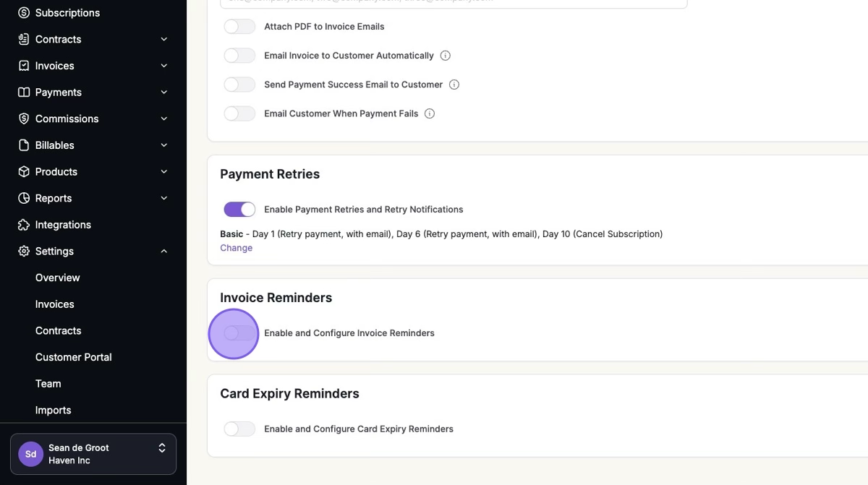868x485 pixels.
Task: Click the Payments book icon
Action: [x=24, y=93]
